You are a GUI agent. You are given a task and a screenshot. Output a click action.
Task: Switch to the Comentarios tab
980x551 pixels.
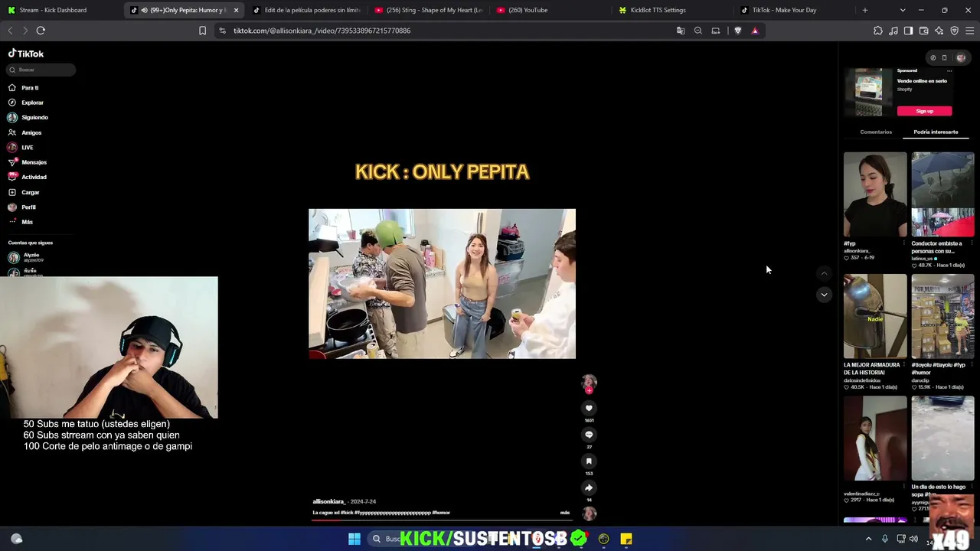click(x=876, y=132)
